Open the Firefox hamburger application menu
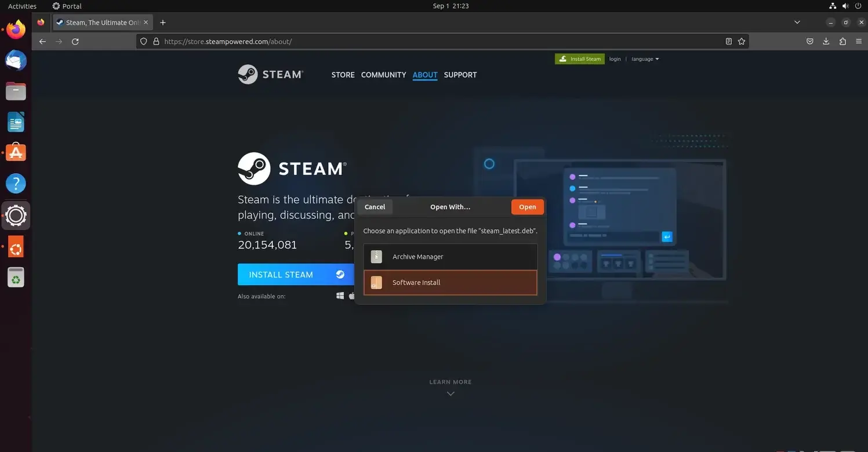The height and width of the screenshot is (452, 868). point(859,42)
